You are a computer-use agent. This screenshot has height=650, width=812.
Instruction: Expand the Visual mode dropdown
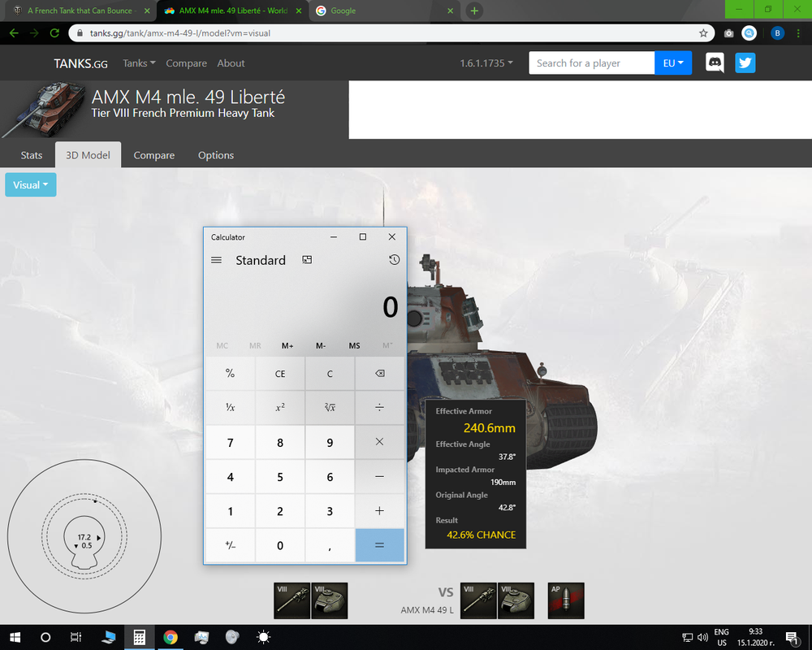(x=31, y=185)
